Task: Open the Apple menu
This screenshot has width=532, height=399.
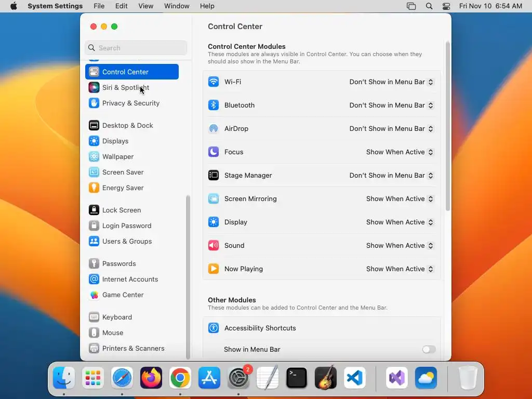Action: tap(14, 6)
